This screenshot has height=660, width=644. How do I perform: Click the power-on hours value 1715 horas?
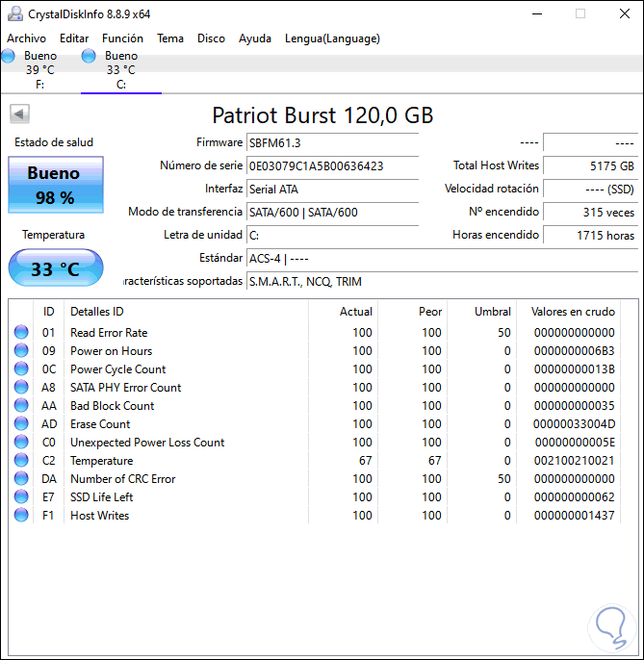click(590, 235)
